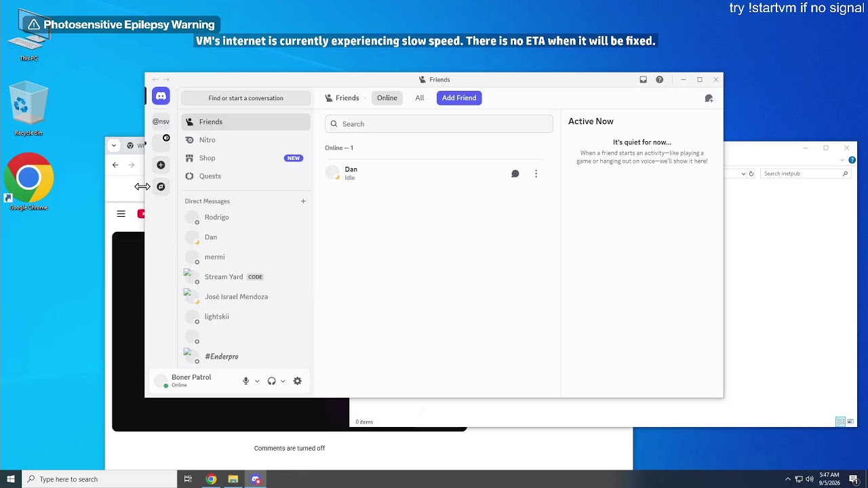The height and width of the screenshot is (488, 868).
Task: Go forward with Discord's forward arrow
Action: (166, 79)
